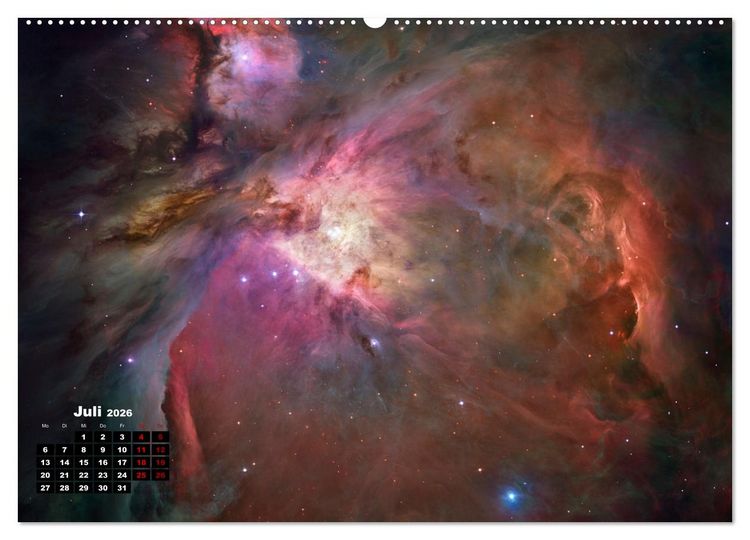Select date 28 in the last row
The height and width of the screenshot is (540, 750).
(x=65, y=488)
